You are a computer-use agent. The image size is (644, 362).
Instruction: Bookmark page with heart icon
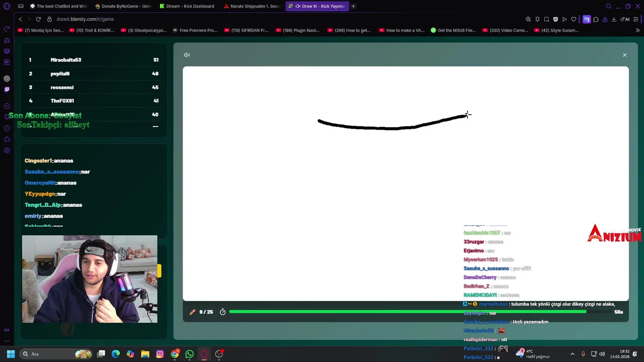(x=574, y=19)
